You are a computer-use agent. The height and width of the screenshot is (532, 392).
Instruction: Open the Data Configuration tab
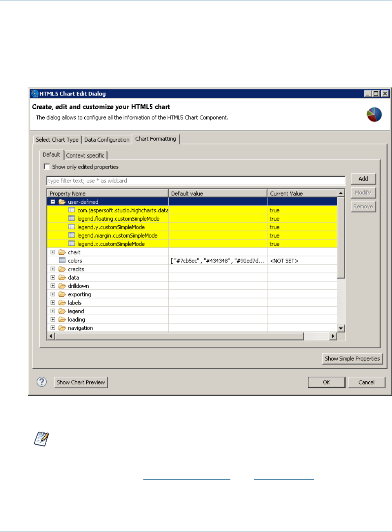[107, 140]
